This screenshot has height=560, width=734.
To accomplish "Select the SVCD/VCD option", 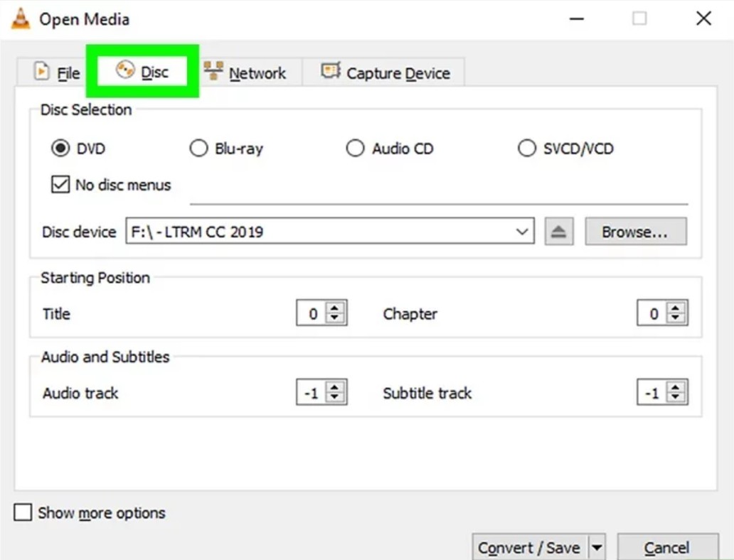I will point(527,148).
